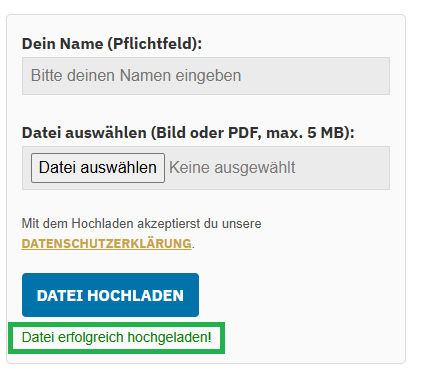
Task: Submit the upload form with DATEI HOCHLADEN
Action: [x=110, y=295]
